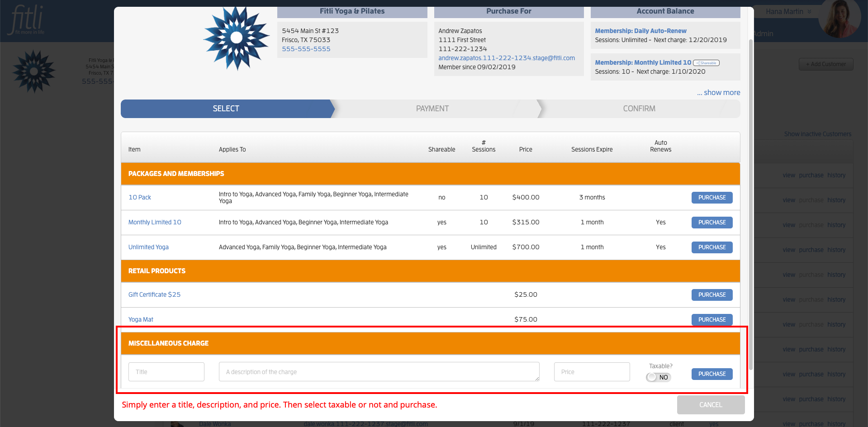
Task: Switch to the CONFIRM step
Action: click(x=639, y=109)
